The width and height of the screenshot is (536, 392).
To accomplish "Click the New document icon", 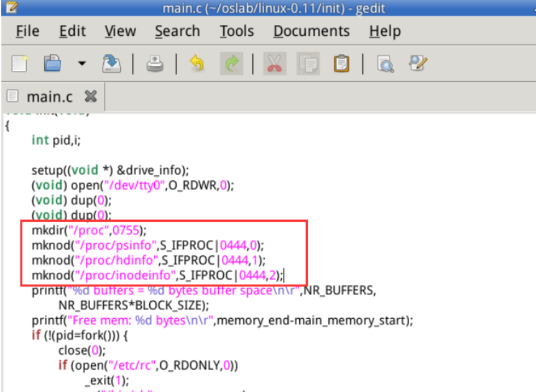I will [x=20, y=63].
